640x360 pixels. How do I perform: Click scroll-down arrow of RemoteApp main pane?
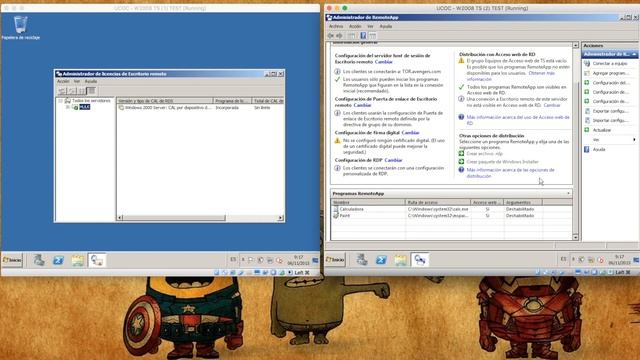coord(576,237)
